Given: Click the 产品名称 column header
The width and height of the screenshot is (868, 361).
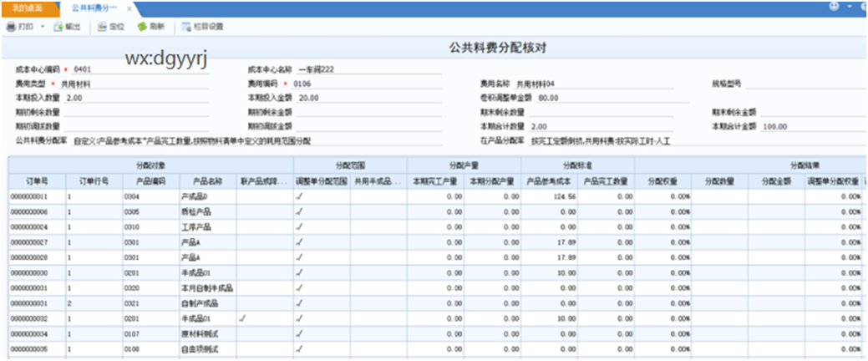Looking at the screenshot, I should coord(208,181).
